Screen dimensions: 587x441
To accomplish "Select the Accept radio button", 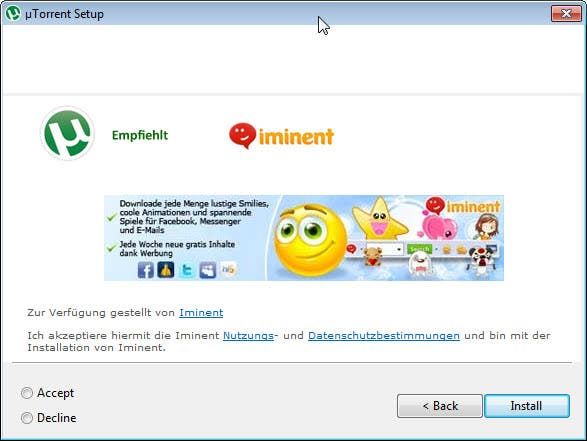I will (27, 393).
